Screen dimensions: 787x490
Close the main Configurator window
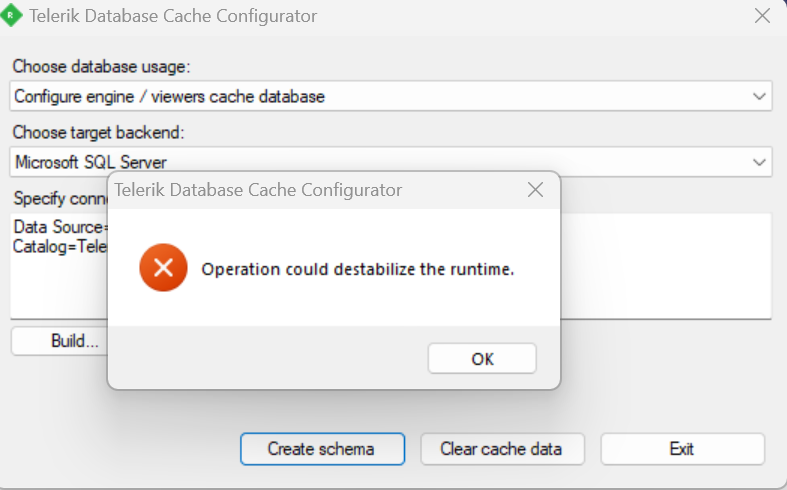(762, 16)
